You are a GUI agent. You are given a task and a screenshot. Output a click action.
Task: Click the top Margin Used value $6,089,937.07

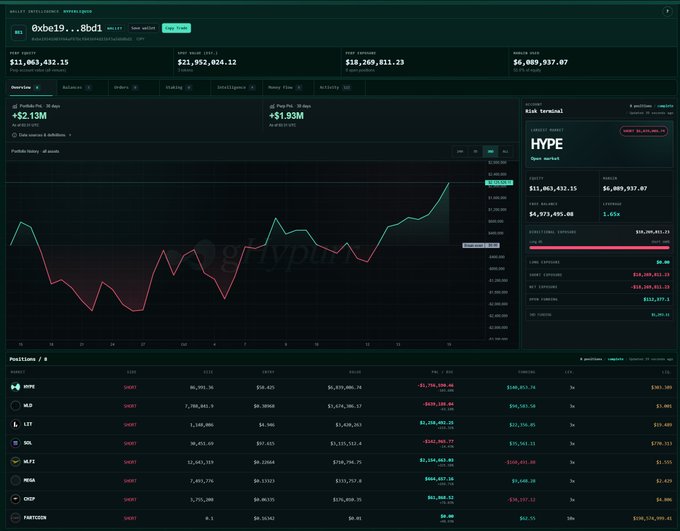point(540,62)
